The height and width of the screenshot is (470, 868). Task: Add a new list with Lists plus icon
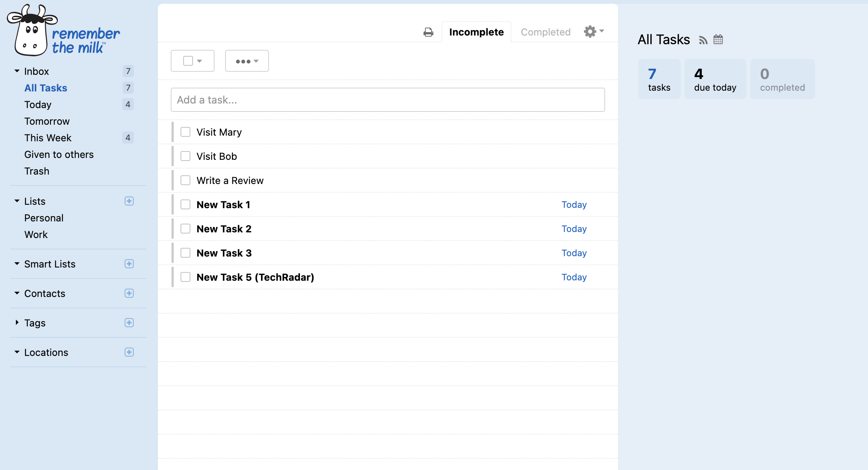point(129,201)
